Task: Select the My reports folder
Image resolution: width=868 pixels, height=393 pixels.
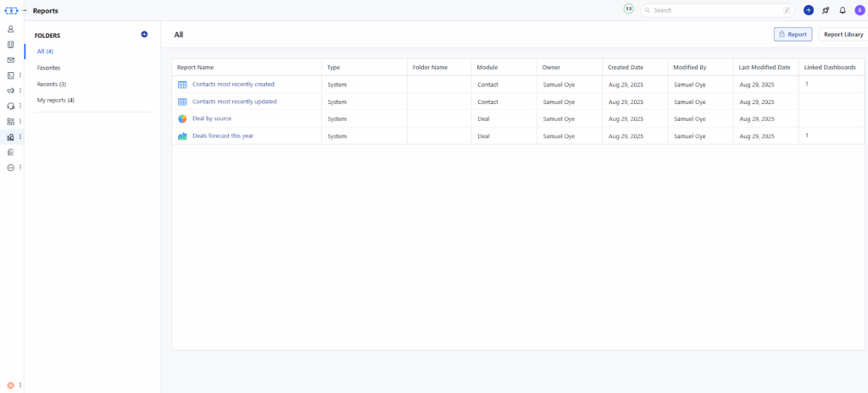Action: [55, 100]
